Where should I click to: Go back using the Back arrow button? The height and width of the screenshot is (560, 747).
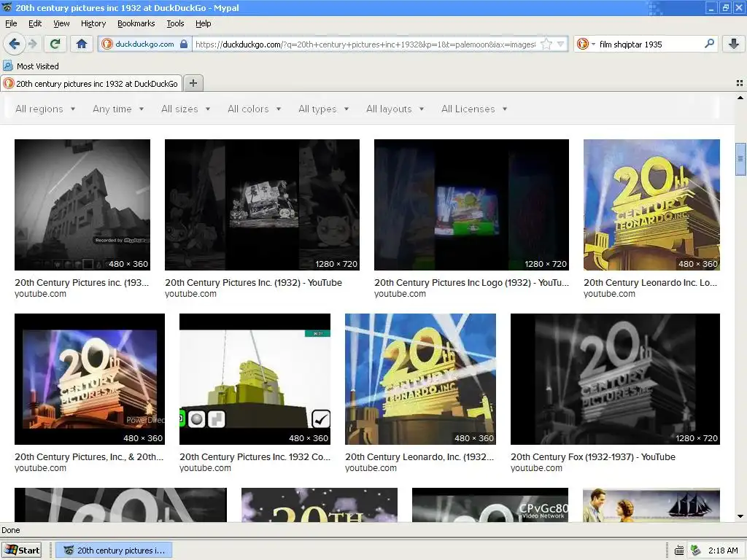(14, 44)
